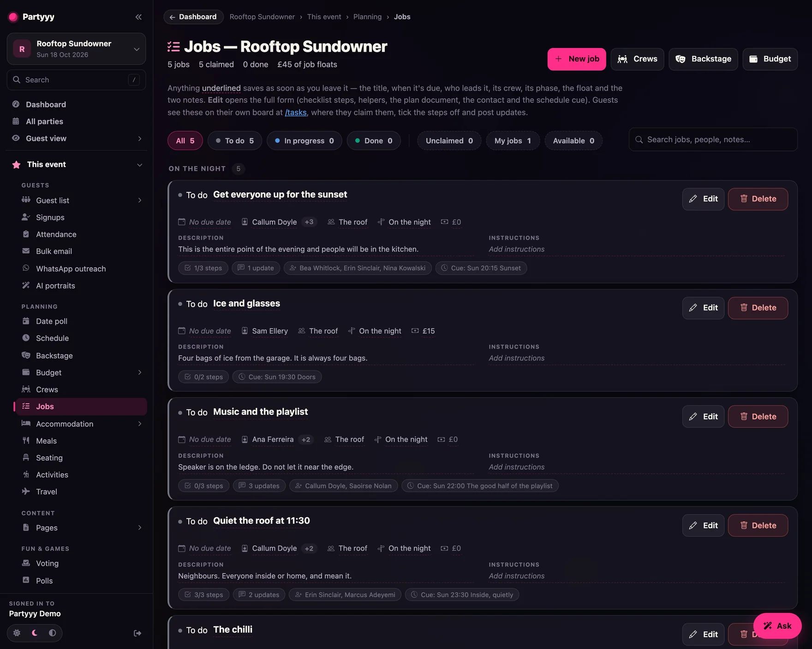This screenshot has width=812, height=649.
Task: Filter by In progress 0
Action: pos(304,141)
